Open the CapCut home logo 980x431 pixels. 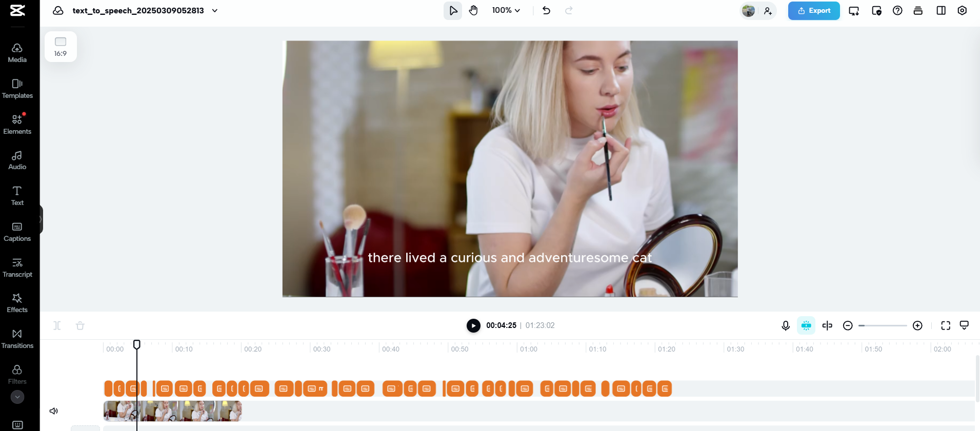tap(17, 10)
